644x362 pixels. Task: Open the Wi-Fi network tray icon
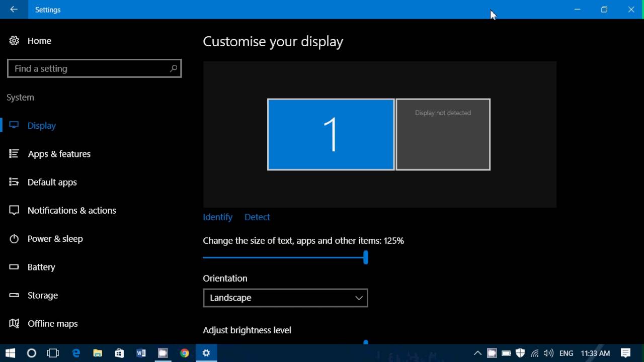(x=534, y=353)
